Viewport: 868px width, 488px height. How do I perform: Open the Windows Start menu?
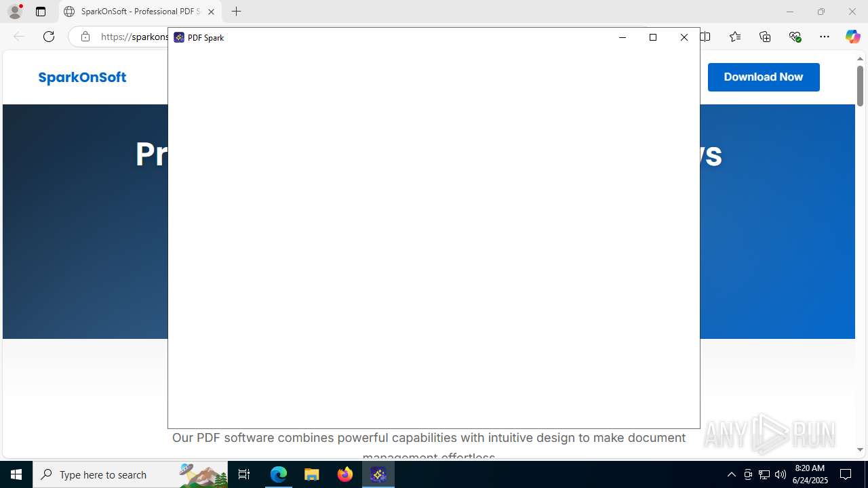coord(16,474)
